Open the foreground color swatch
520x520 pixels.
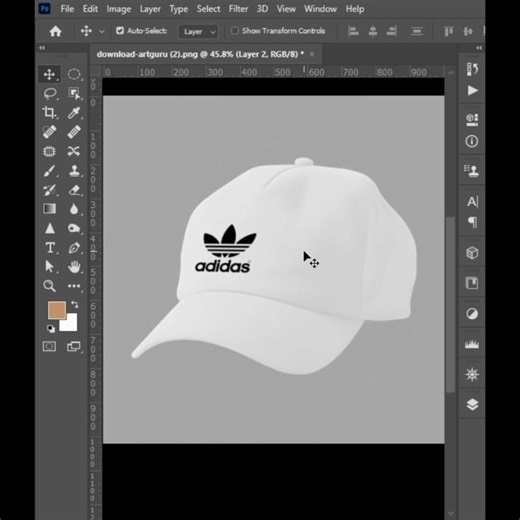(56, 309)
